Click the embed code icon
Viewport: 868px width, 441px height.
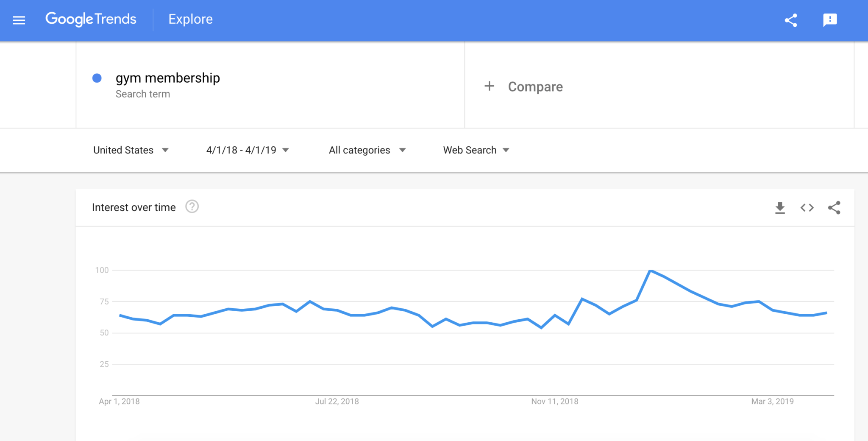pyautogui.click(x=807, y=208)
